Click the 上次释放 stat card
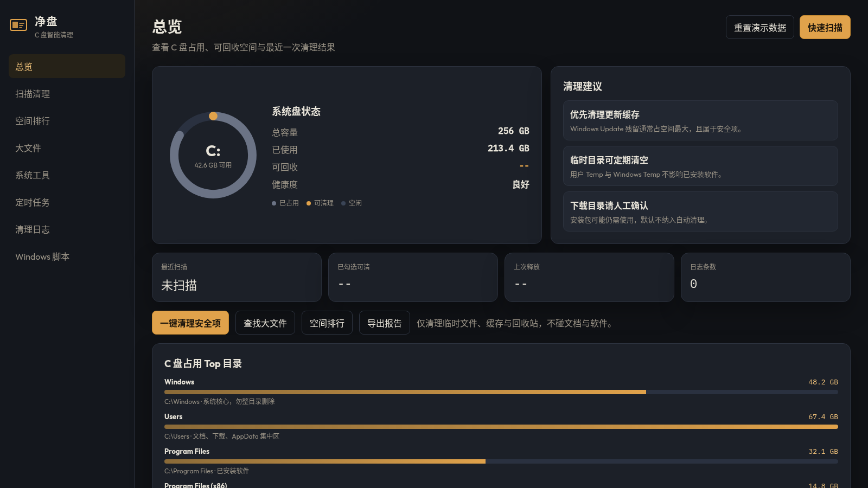 coord(589,277)
